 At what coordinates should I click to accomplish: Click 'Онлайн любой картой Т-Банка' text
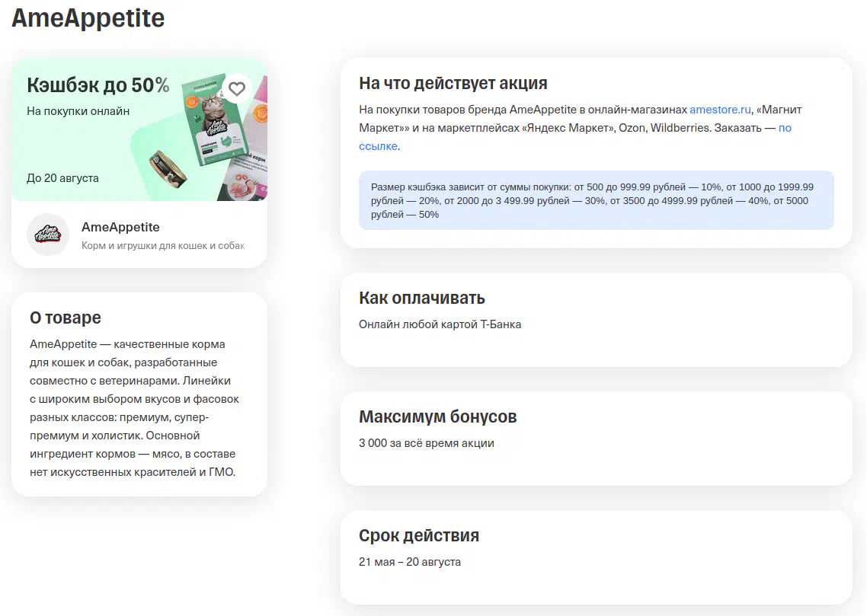coord(440,324)
